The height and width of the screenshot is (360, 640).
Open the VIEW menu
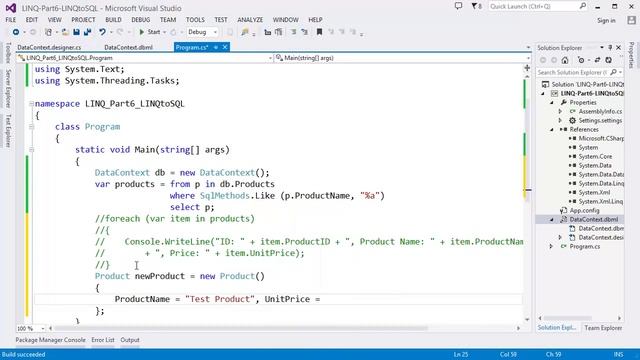[x=54, y=20]
